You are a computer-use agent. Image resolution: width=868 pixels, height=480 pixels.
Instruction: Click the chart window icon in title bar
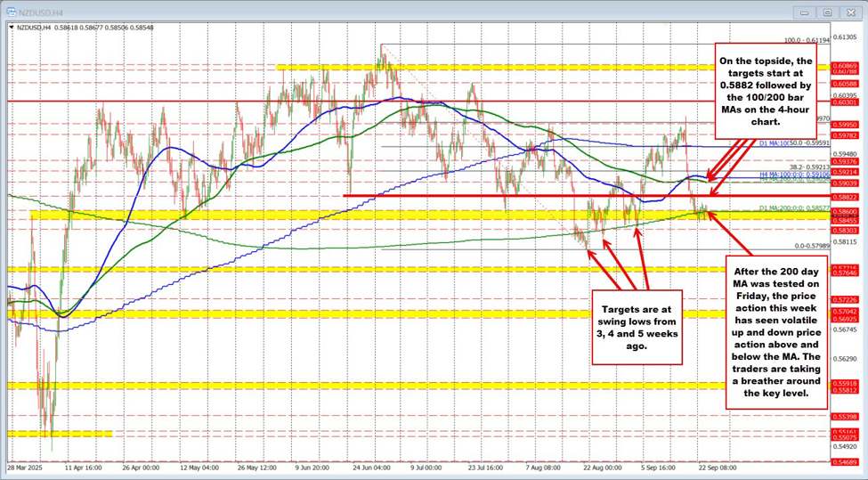[x=11, y=12]
